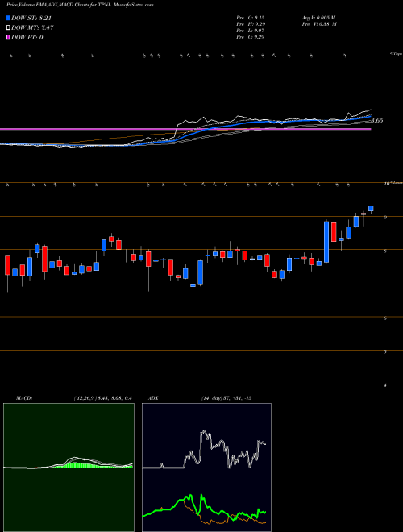Click the last blue candlestick above 9
The image size is (403, 532).
[371, 208]
